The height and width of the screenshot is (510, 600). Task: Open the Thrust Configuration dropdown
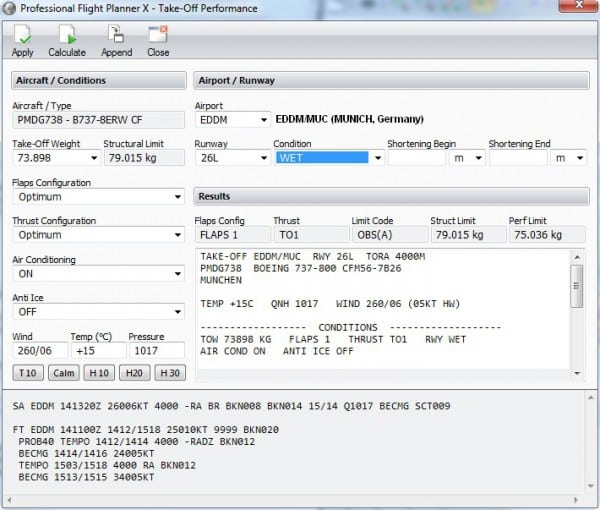(x=177, y=235)
